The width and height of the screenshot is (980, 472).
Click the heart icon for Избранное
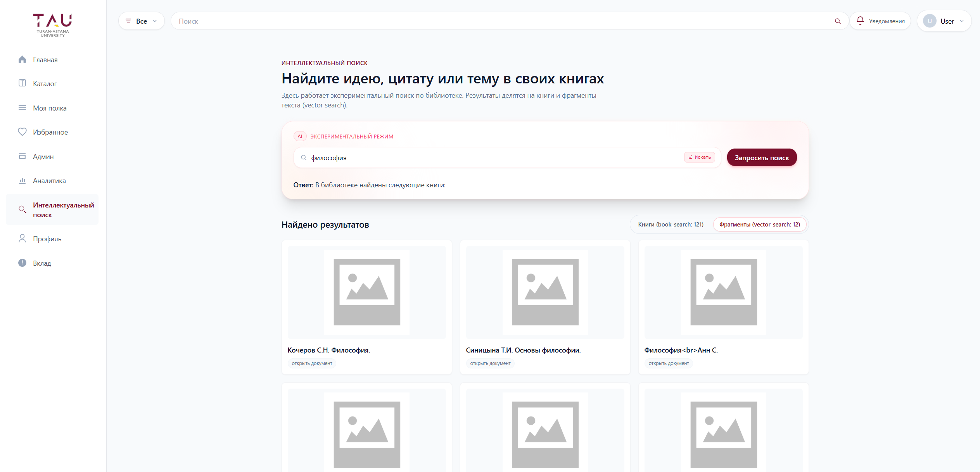pyautogui.click(x=22, y=132)
